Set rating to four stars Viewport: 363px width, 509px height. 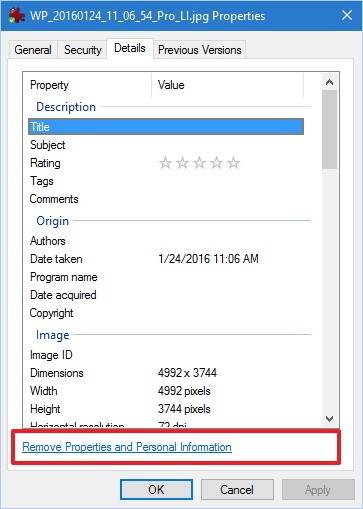pyautogui.click(x=216, y=163)
